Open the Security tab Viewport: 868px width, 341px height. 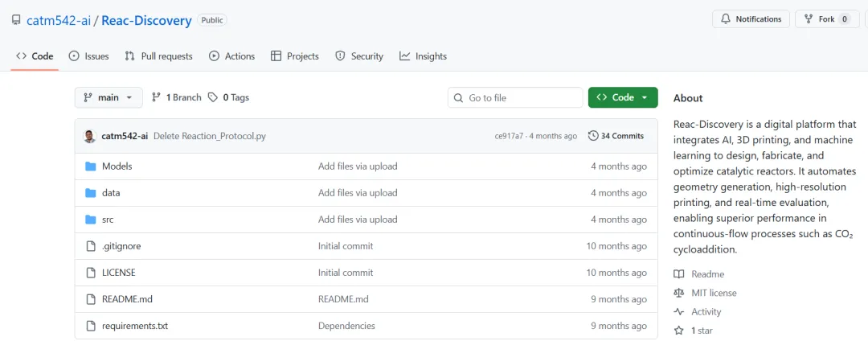coord(359,56)
